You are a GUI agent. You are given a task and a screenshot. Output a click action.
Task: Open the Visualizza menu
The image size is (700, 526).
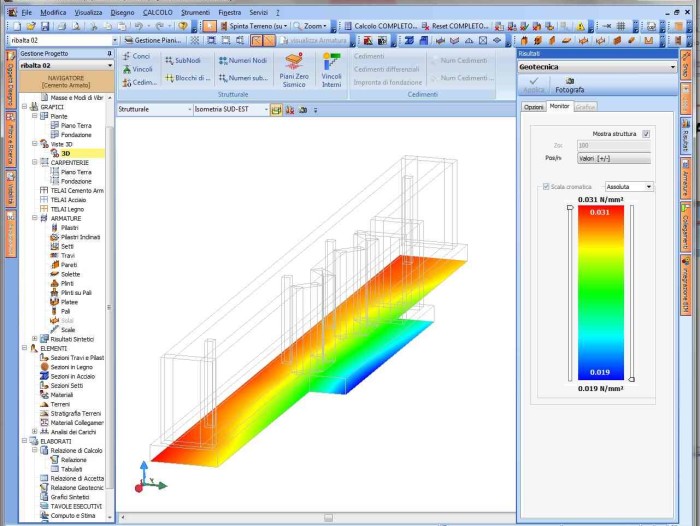[x=88, y=13]
